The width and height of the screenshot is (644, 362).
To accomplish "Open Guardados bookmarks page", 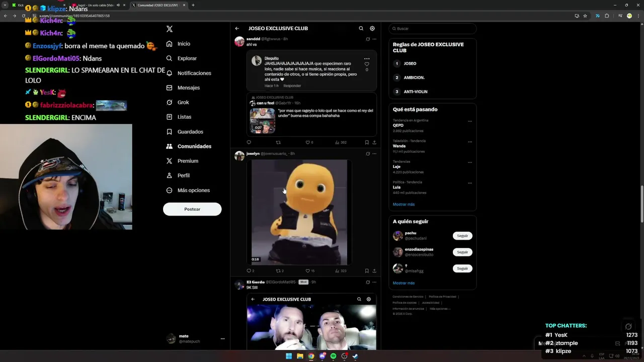I will 185,132.
